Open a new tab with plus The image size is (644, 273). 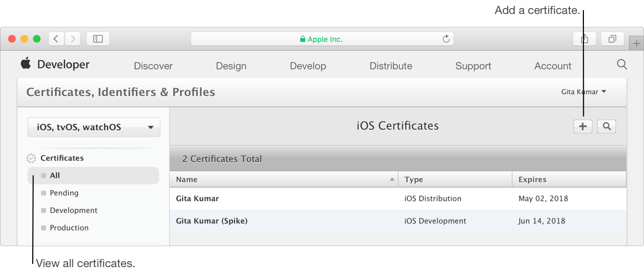pos(636,44)
